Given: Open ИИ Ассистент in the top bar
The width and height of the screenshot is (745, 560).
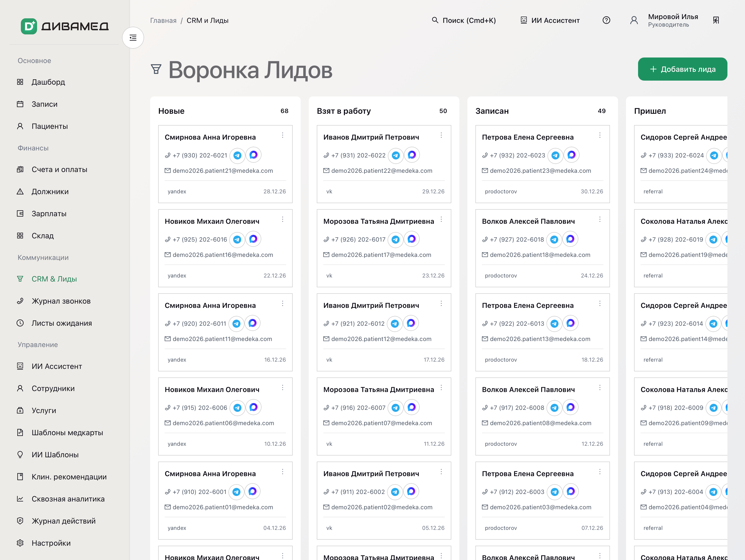Looking at the screenshot, I should [550, 21].
